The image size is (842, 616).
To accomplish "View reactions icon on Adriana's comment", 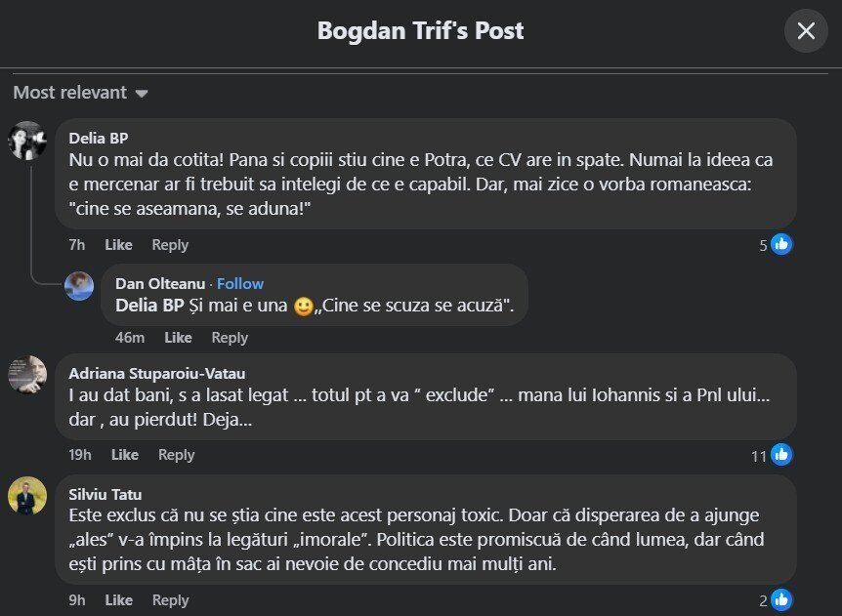I will coord(780,454).
